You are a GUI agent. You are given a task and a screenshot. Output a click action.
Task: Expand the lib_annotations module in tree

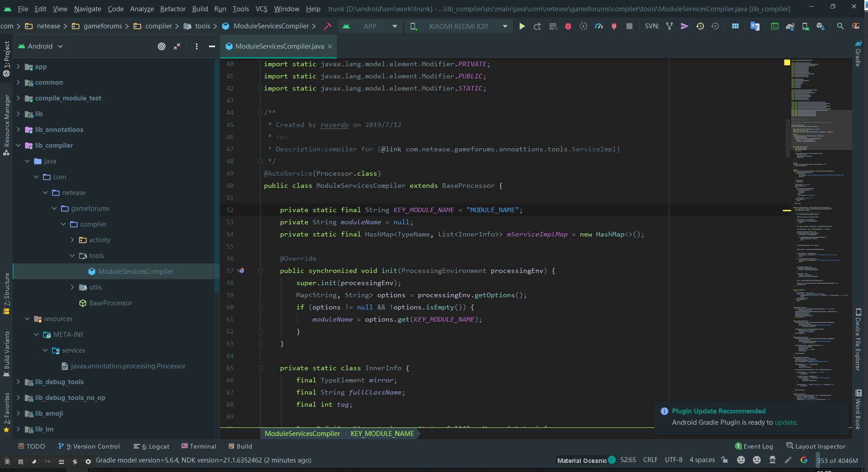(x=18, y=130)
